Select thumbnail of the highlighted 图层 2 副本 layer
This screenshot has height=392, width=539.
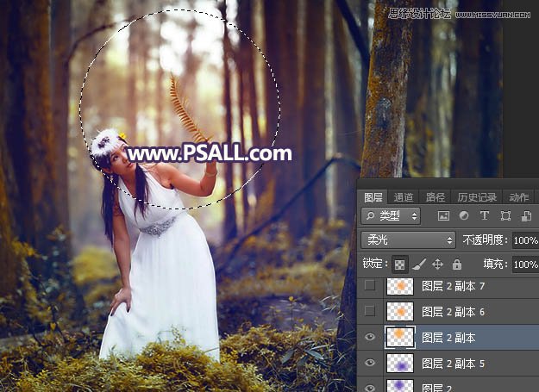pyautogui.click(x=400, y=338)
